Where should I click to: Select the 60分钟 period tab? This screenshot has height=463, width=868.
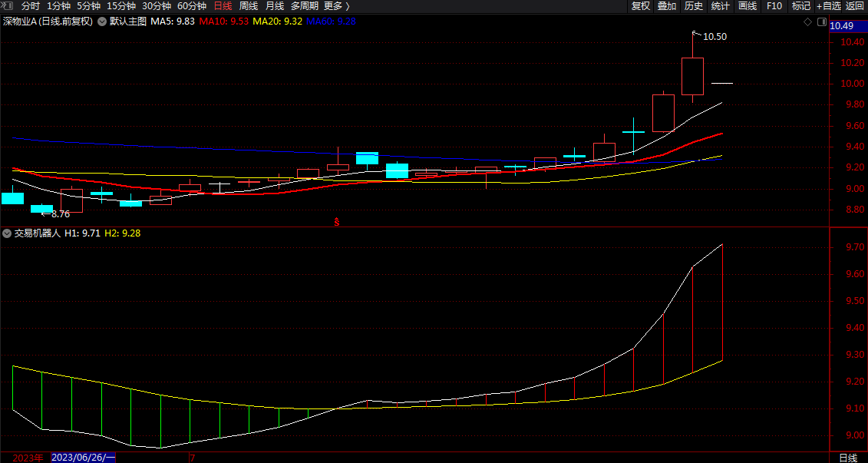[192, 6]
